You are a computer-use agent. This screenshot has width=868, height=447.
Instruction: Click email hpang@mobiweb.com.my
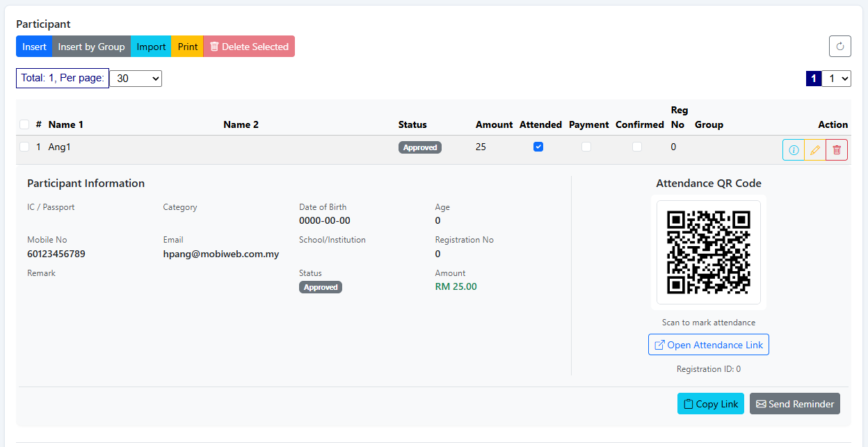[221, 254]
